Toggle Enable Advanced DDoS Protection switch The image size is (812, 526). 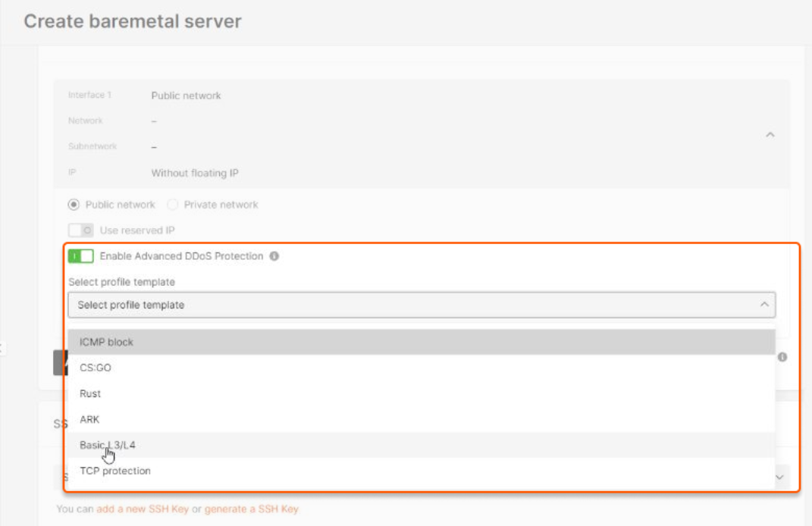[x=81, y=256]
